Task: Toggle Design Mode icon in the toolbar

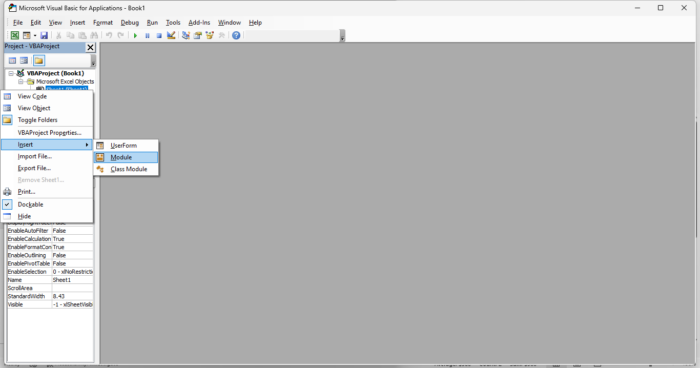Action: click(x=171, y=35)
